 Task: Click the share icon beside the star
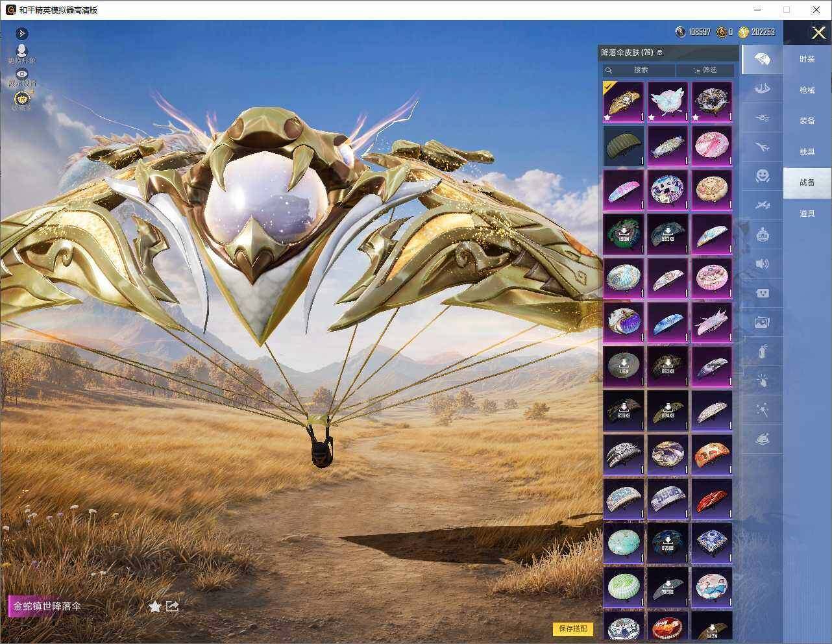click(x=173, y=606)
